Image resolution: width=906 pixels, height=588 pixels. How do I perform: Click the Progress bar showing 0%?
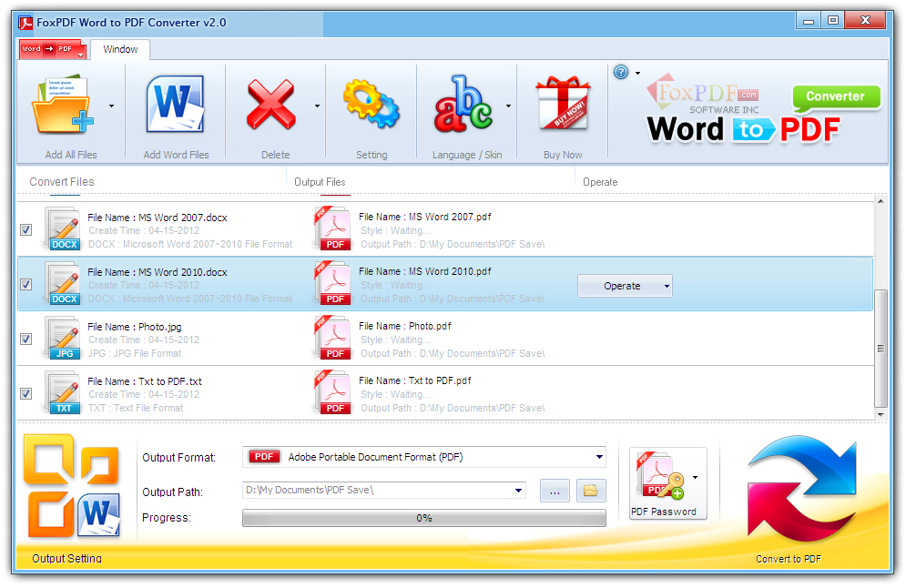[423, 518]
